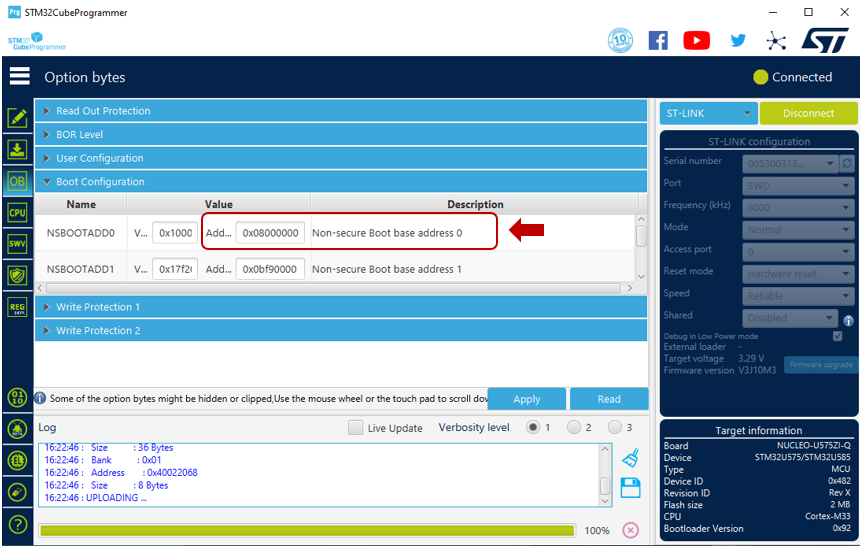Click NSBOOTADD1 value field 0x17f2

175,269
